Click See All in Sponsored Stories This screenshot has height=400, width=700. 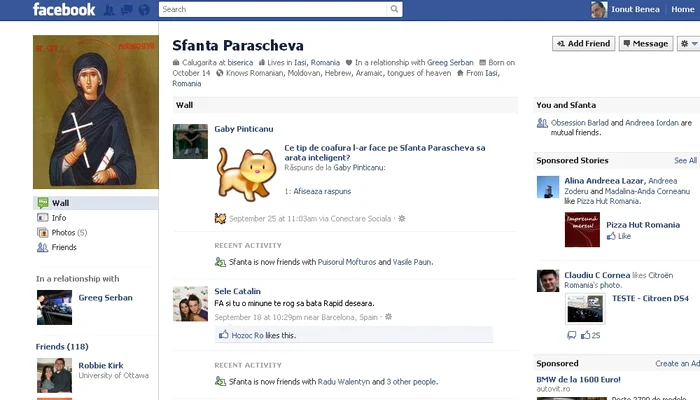click(685, 160)
